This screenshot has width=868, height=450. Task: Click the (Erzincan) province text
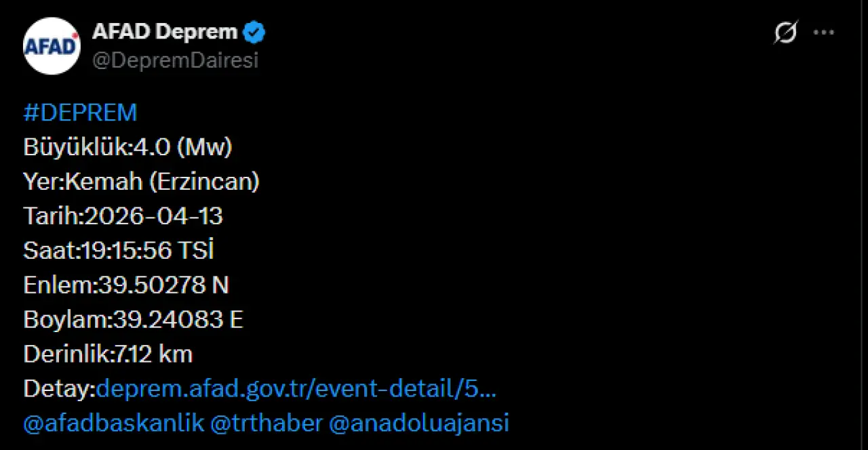(204, 182)
